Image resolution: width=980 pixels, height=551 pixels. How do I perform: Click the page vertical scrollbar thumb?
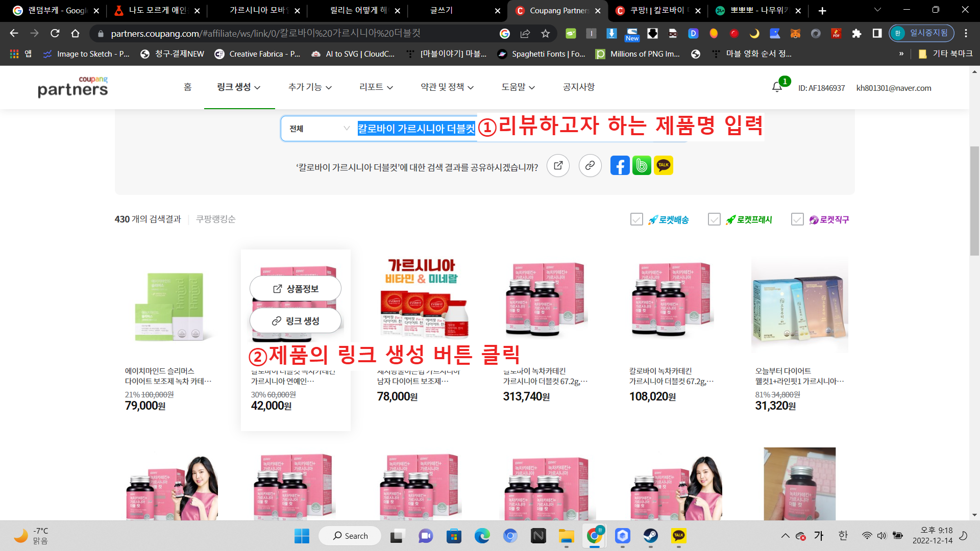coord(975,201)
